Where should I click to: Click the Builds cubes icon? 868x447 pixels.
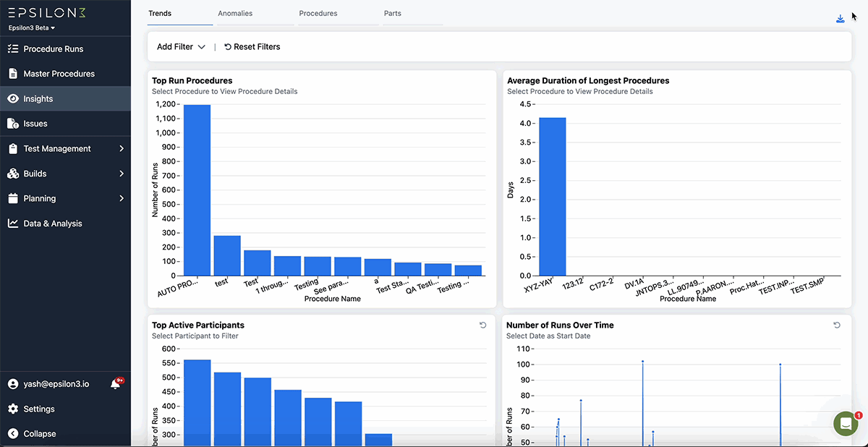(x=12, y=174)
